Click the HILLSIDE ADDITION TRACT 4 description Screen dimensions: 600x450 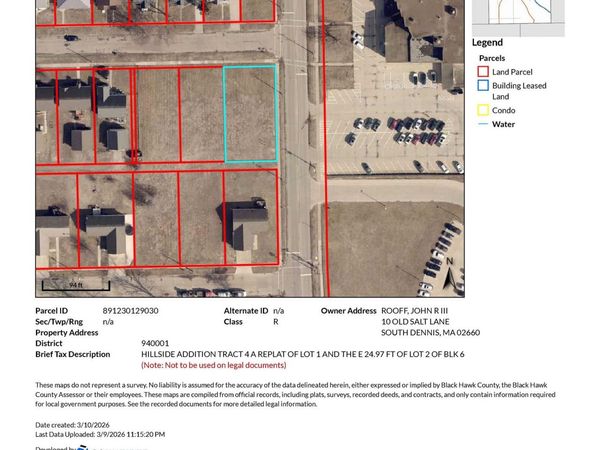303,354
